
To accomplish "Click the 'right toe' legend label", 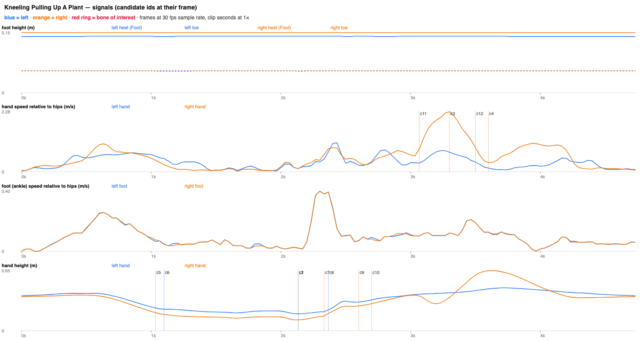I will pos(339,28).
